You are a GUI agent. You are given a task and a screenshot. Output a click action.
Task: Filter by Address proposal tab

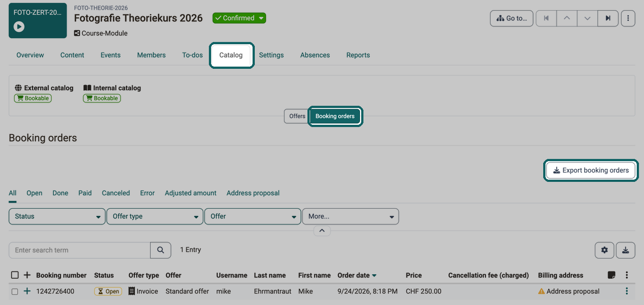(253, 193)
